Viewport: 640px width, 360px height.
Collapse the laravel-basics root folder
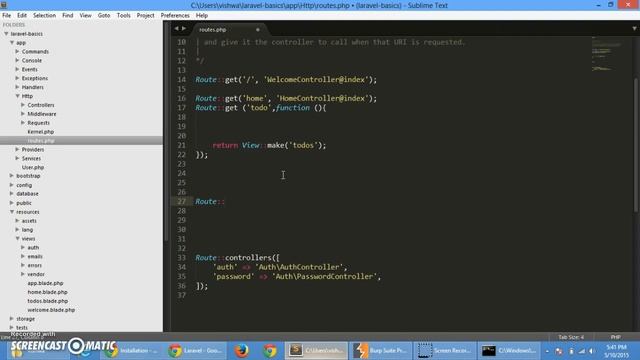click(x=6, y=33)
